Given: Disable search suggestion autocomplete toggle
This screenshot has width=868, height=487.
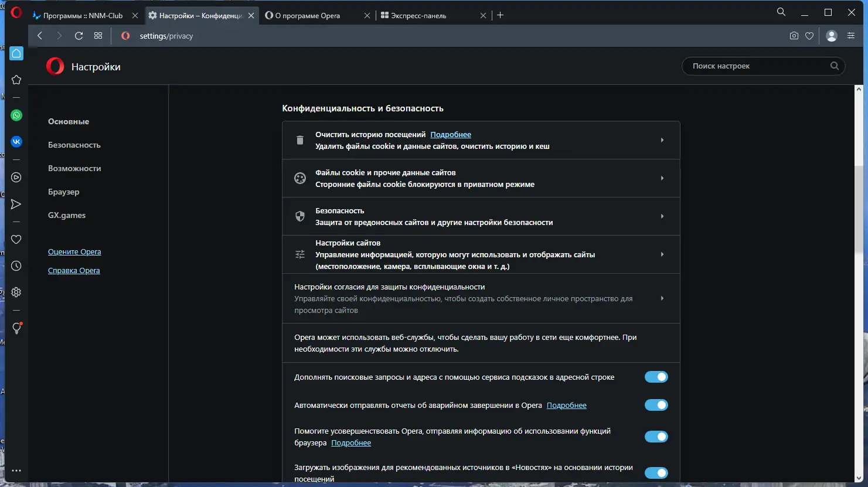Looking at the screenshot, I should click(x=656, y=377).
